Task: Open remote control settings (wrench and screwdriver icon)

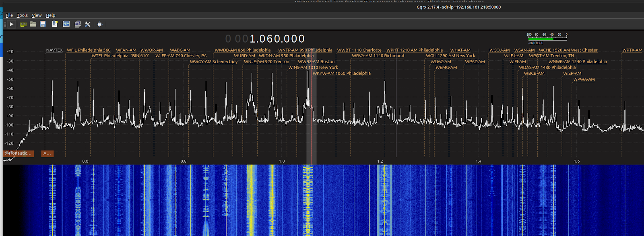Action: click(x=87, y=24)
